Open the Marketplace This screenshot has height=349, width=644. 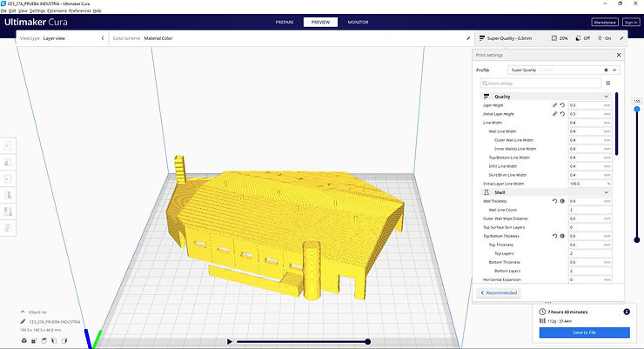[604, 22]
